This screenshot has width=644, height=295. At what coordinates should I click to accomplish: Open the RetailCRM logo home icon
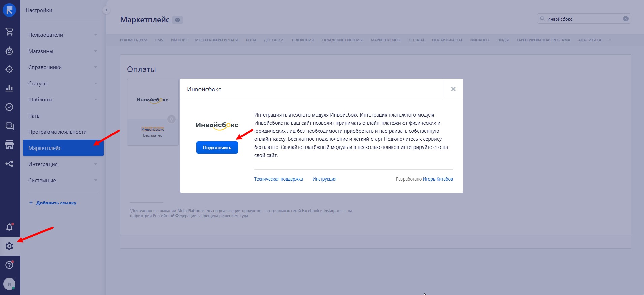(x=9, y=10)
